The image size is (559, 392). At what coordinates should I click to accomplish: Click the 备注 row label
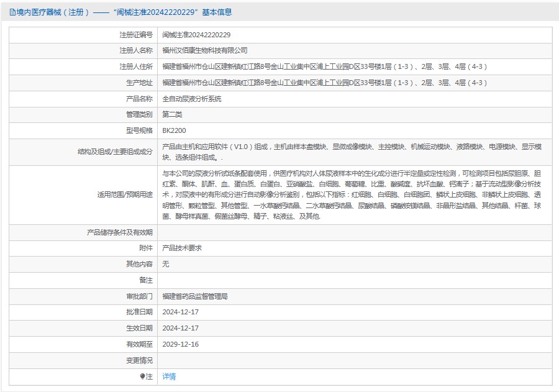146,280
